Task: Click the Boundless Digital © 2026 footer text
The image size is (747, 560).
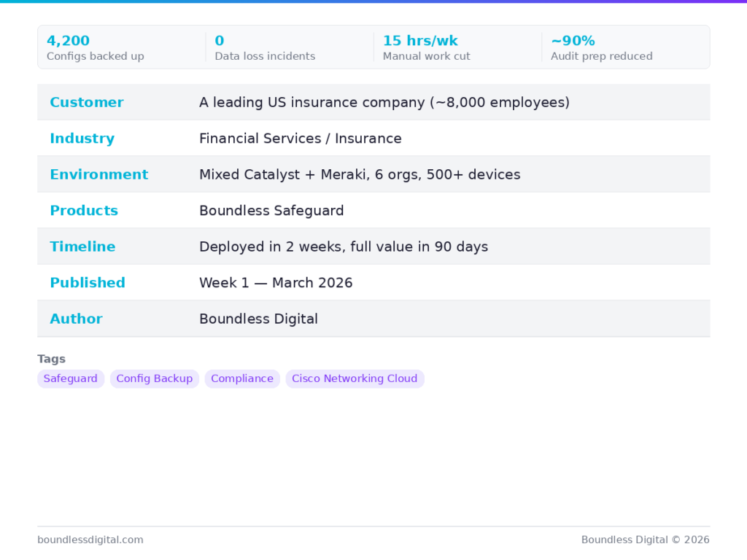Action: pos(645,540)
